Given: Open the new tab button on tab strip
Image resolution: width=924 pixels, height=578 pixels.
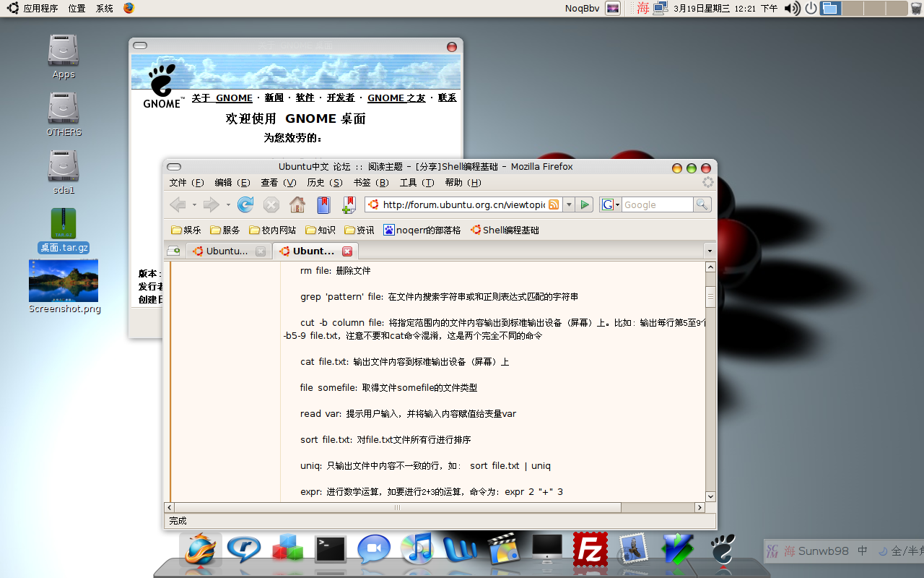Looking at the screenshot, I should (174, 251).
